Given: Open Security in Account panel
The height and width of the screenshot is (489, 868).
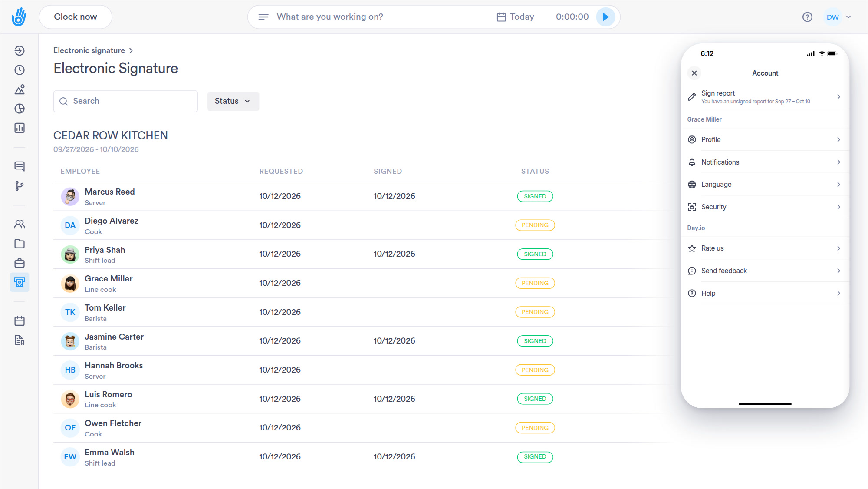Looking at the screenshot, I should [765, 207].
